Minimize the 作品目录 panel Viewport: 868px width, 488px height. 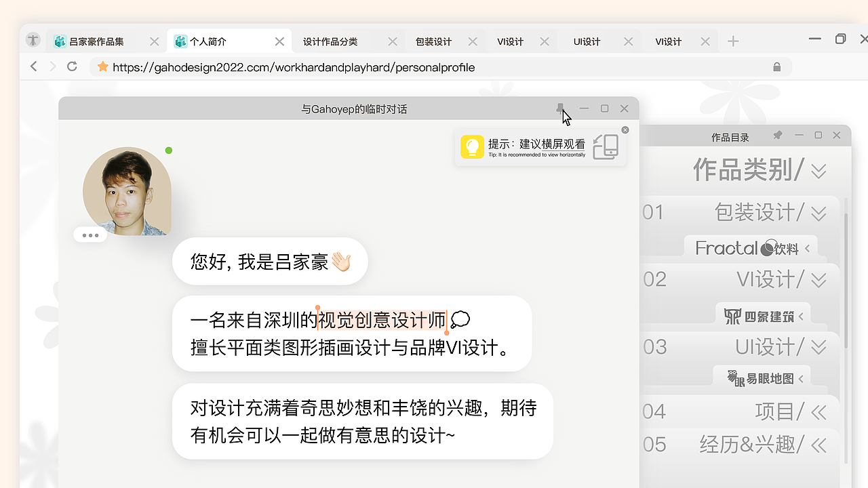[800, 136]
